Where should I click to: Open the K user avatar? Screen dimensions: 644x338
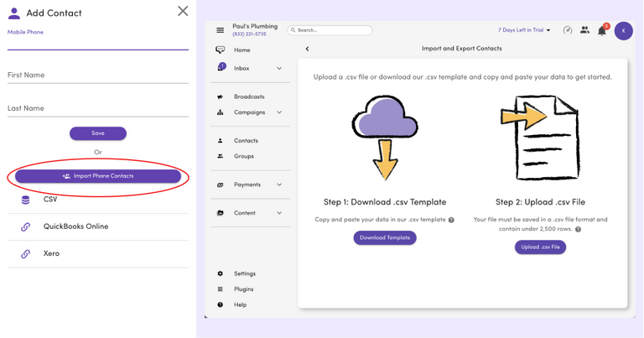624,31
